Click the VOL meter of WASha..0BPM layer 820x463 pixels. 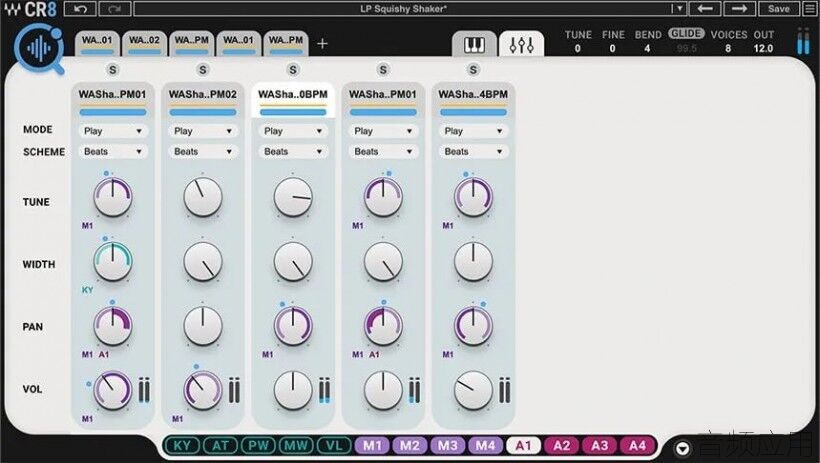[x=324, y=390]
